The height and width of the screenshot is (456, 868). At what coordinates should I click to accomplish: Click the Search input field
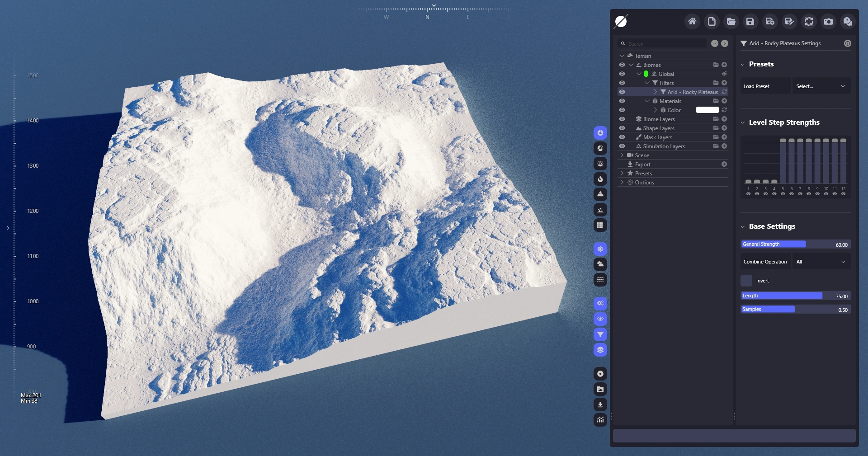pos(665,43)
